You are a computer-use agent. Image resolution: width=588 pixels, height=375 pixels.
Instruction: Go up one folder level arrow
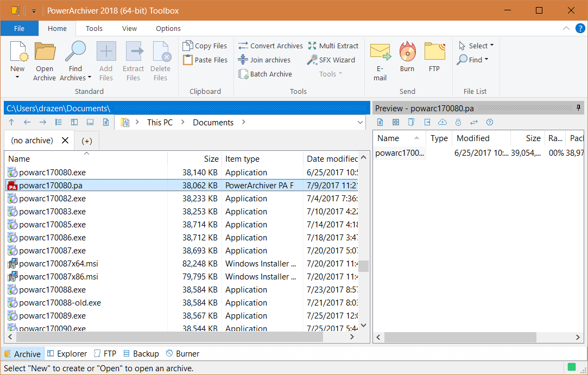[11, 122]
